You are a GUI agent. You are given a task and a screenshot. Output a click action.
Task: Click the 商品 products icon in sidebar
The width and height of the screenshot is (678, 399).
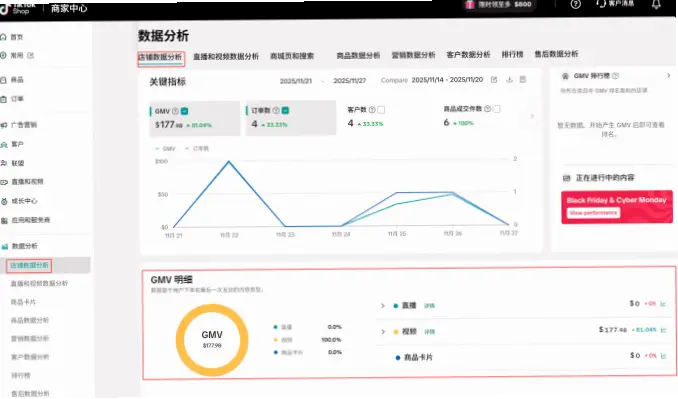pyautogui.click(x=3, y=80)
